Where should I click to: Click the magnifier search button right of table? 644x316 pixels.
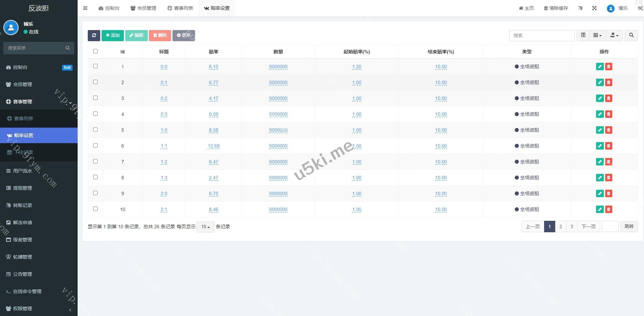point(631,35)
